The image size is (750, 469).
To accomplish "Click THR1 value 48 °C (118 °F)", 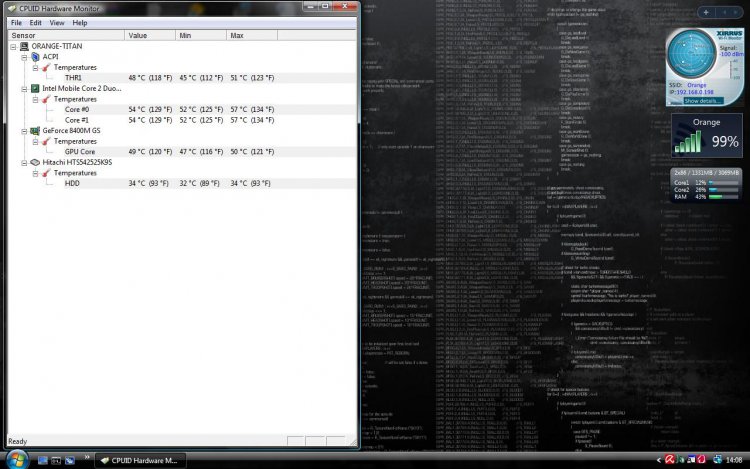I will coord(150,78).
